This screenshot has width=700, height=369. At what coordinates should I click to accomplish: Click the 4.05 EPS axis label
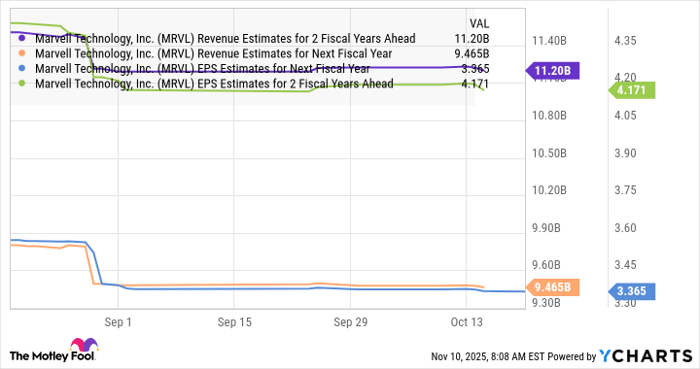point(625,116)
